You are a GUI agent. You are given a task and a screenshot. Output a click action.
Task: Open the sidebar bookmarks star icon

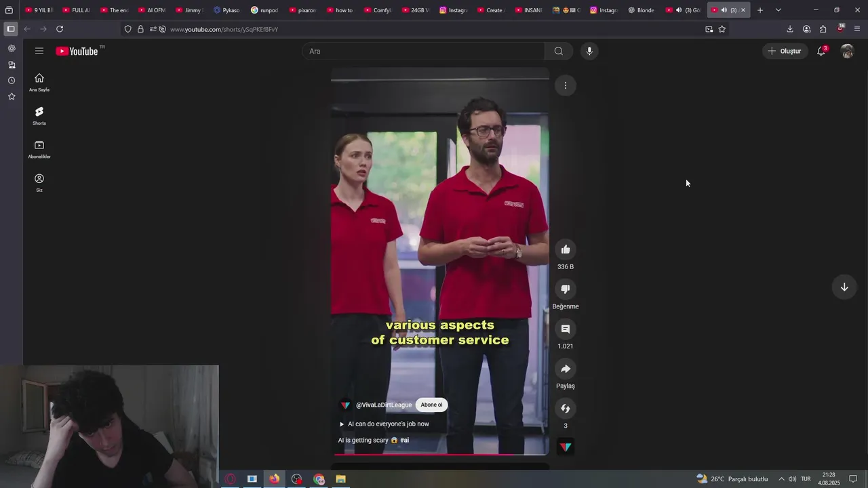tap(12, 97)
